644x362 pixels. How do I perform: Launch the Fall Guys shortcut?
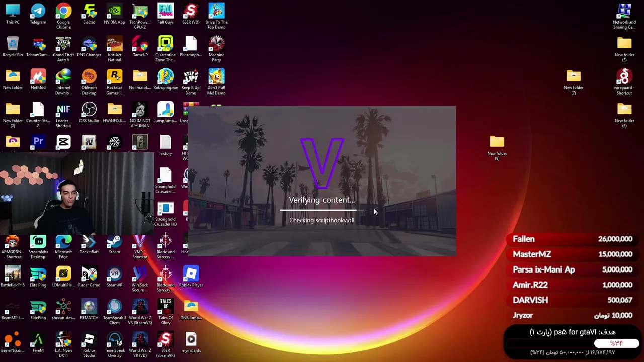coord(166,14)
